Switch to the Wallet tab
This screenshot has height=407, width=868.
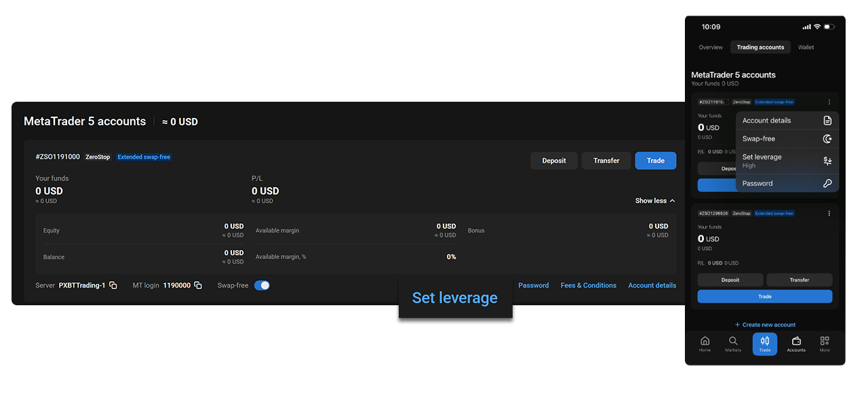click(806, 47)
